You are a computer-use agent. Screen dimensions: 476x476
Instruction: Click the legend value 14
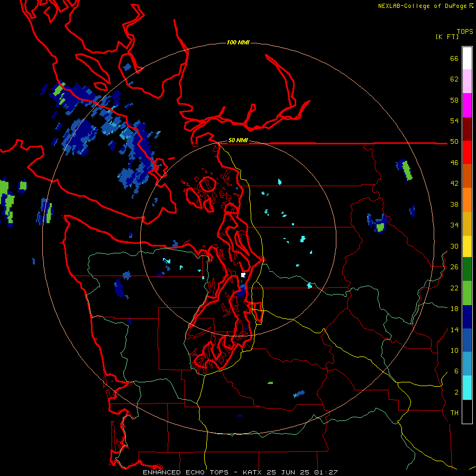coord(454,329)
